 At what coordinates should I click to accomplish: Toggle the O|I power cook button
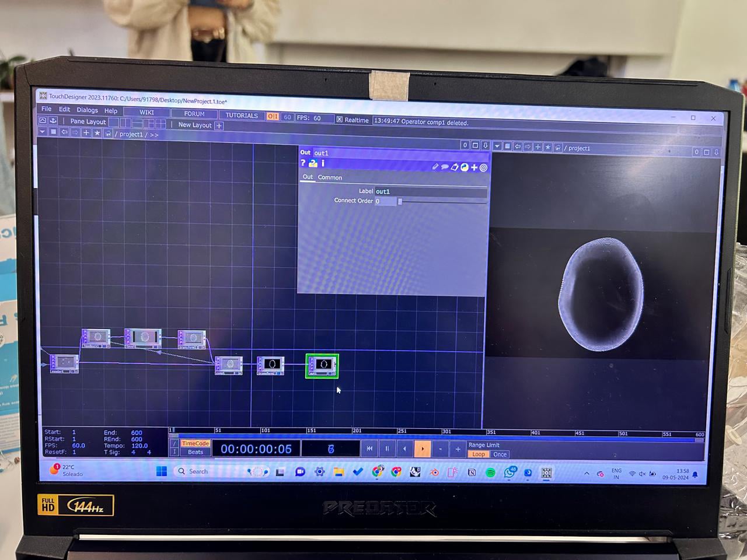coord(273,117)
